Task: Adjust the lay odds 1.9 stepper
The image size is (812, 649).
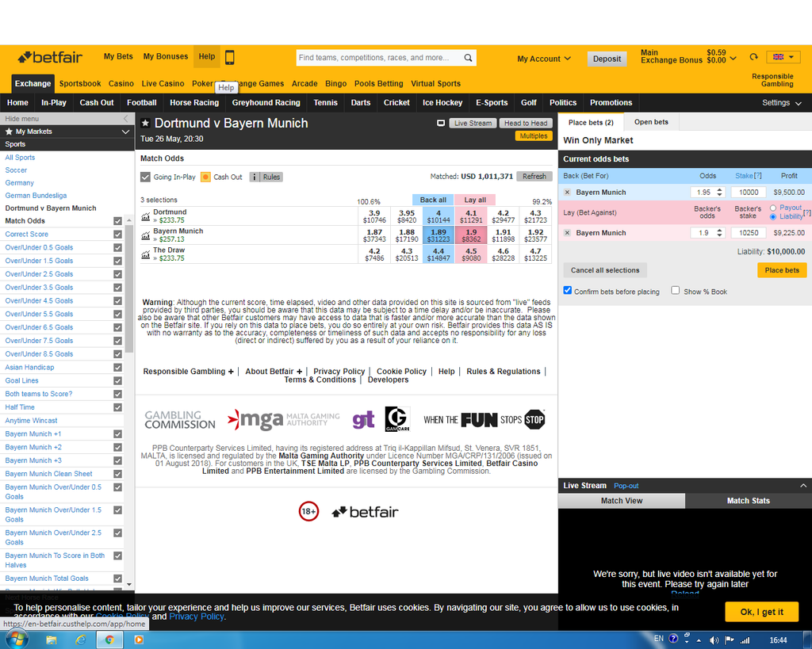Action: [x=719, y=233]
